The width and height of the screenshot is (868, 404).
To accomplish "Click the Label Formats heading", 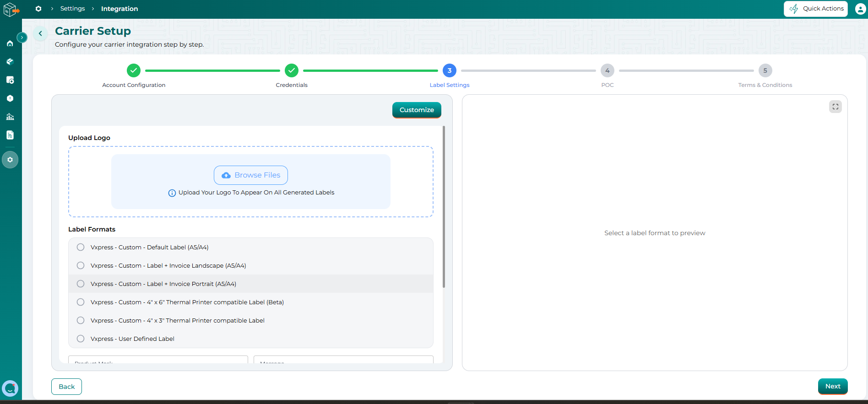I will (92, 229).
